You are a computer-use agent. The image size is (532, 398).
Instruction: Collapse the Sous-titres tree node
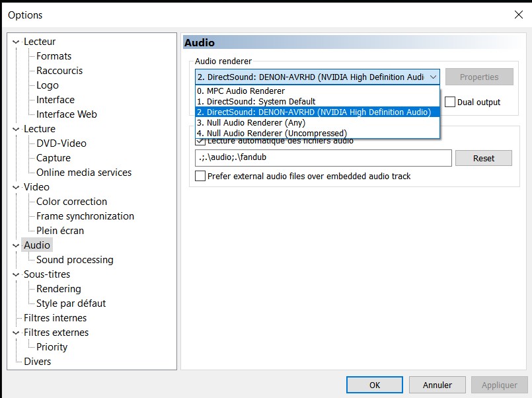16,274
